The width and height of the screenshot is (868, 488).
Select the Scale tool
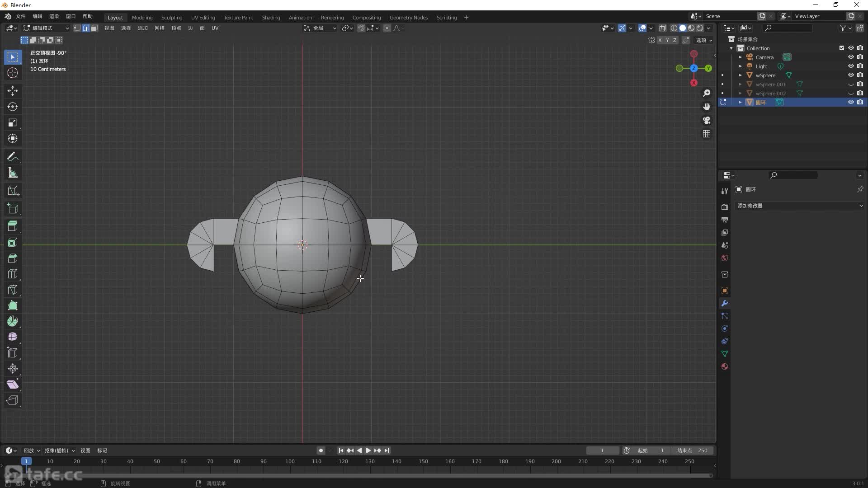[x=13, y=122]
